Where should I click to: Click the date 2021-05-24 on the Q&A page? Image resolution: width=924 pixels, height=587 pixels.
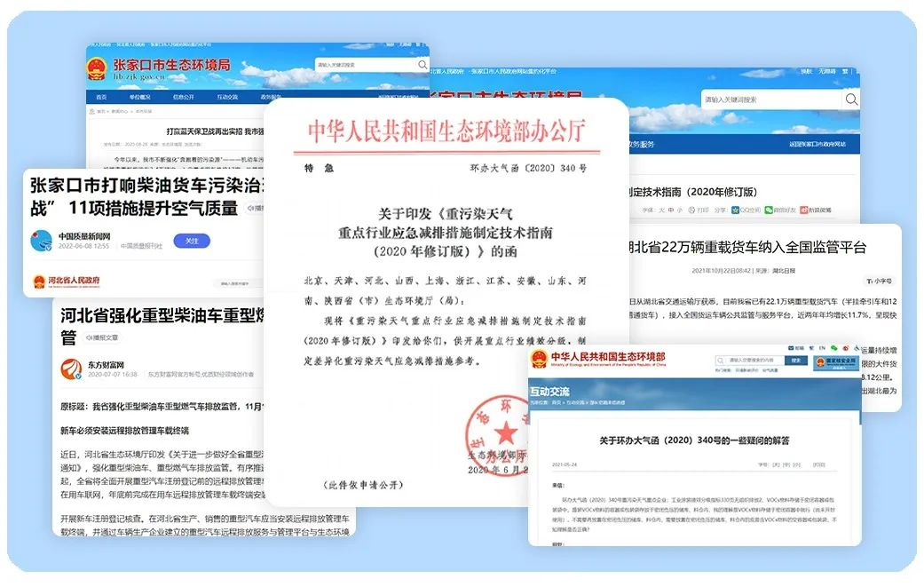pyautogui.click(x=564, y=465)
